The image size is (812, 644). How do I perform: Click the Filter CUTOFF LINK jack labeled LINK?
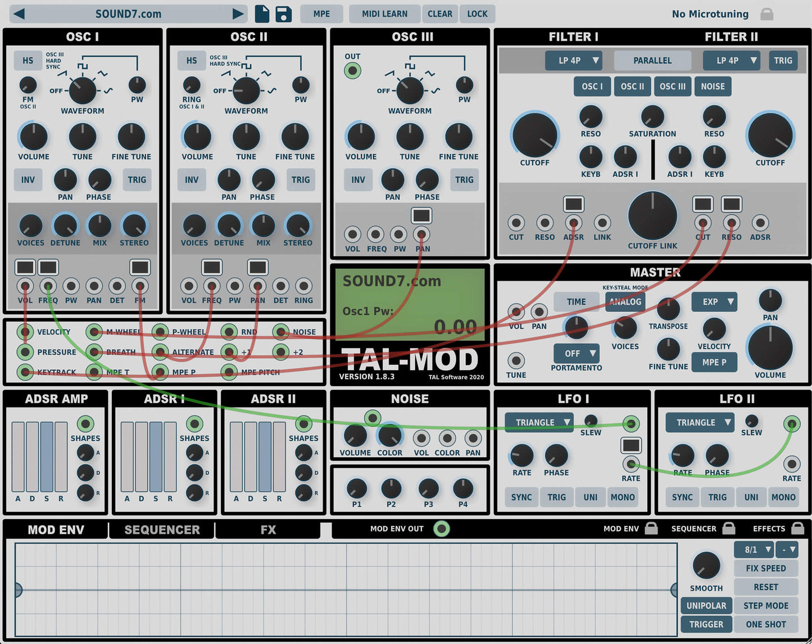coord(602,223)
